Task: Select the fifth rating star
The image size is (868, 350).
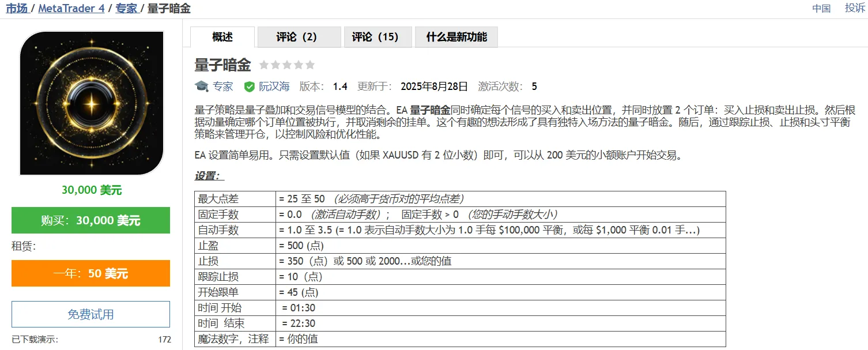Action: point(310,65)
